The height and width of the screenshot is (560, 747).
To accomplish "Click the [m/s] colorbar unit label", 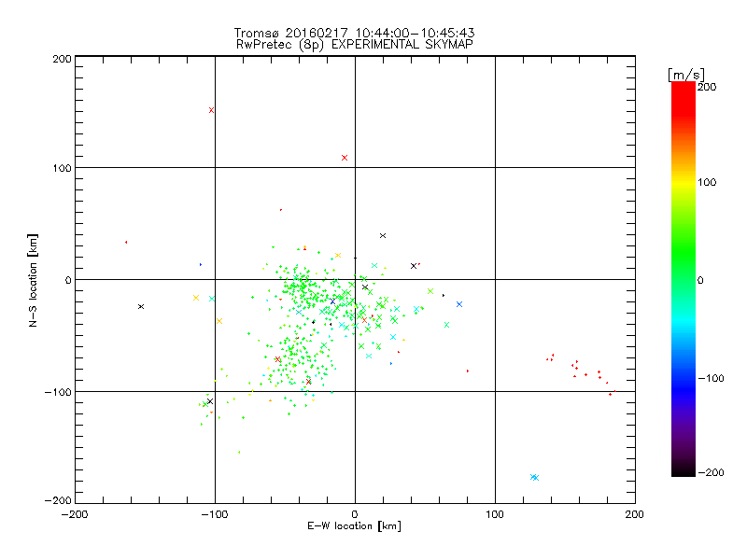I will 686,75.
